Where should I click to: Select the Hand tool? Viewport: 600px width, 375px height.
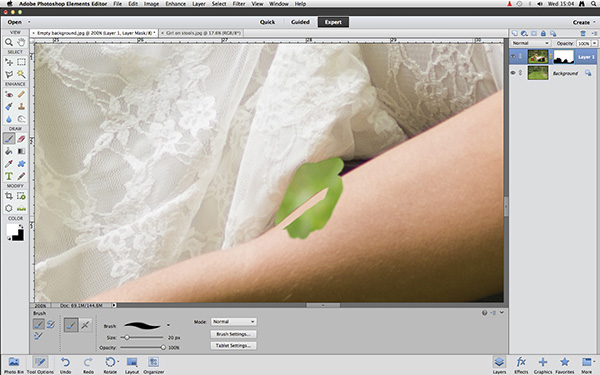pyautogui.click(x=21, y=42)
